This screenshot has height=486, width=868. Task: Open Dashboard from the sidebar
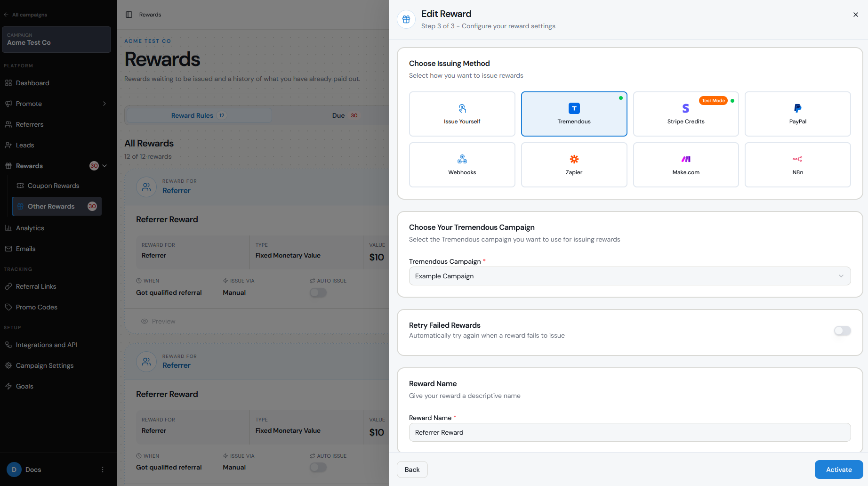coord(56,83)
